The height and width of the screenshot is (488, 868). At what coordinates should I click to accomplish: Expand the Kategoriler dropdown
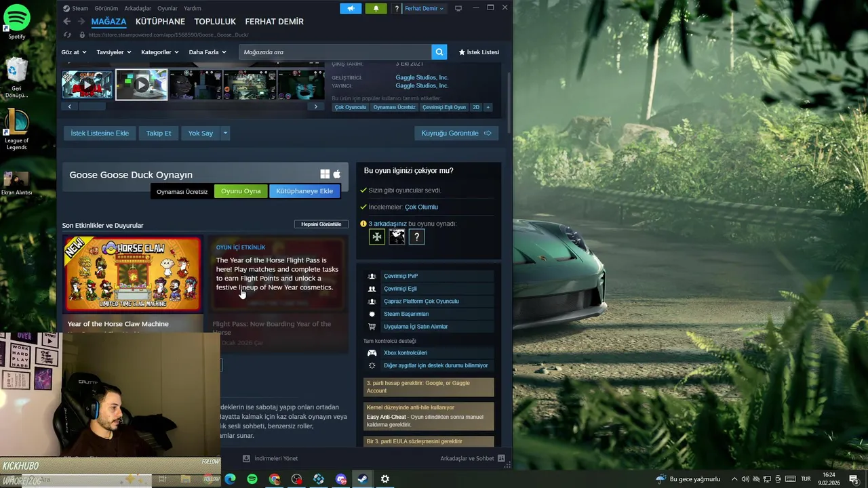click(160, 52)
